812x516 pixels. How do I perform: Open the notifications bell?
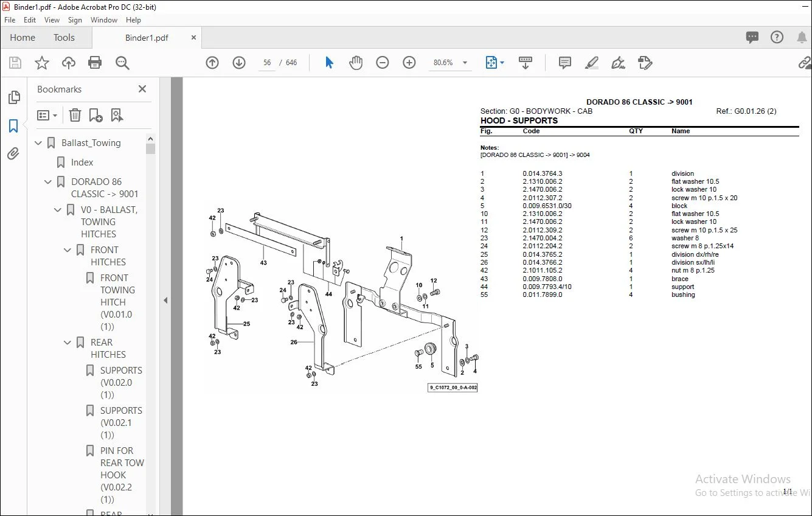point(802,38)
